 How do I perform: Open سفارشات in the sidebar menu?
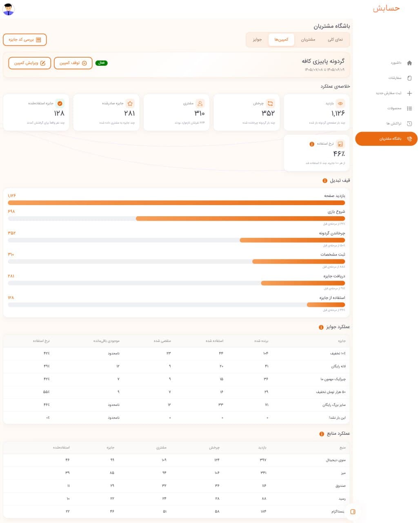pyautogui.click(x=387, y=78)
